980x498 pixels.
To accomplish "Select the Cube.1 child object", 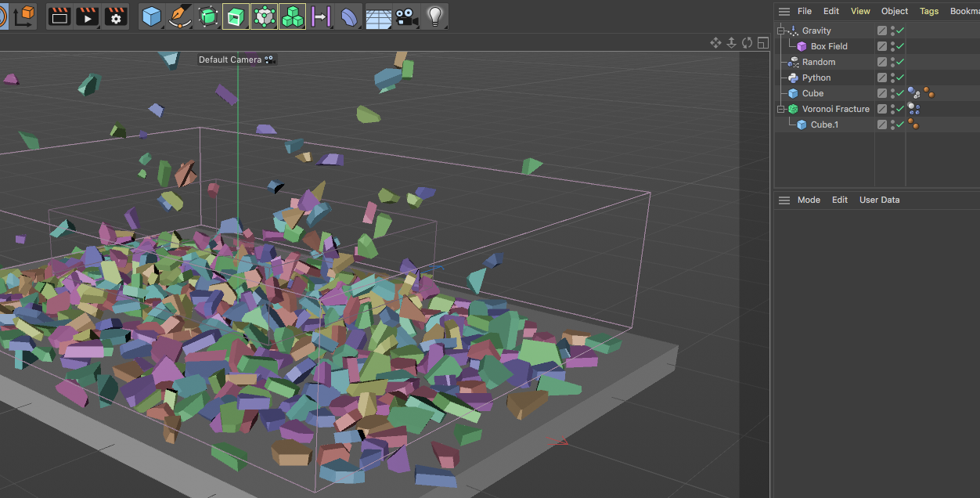I will point(824,125).
